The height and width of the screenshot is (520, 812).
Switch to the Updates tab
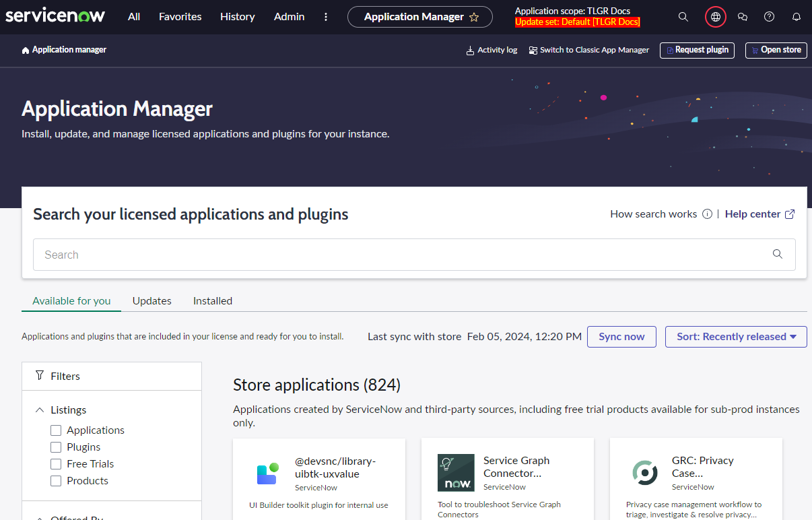click(152, 300)
